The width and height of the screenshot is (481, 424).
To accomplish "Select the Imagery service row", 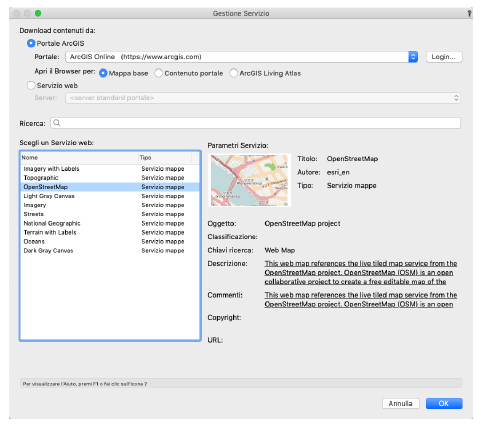I will (110, 205).
